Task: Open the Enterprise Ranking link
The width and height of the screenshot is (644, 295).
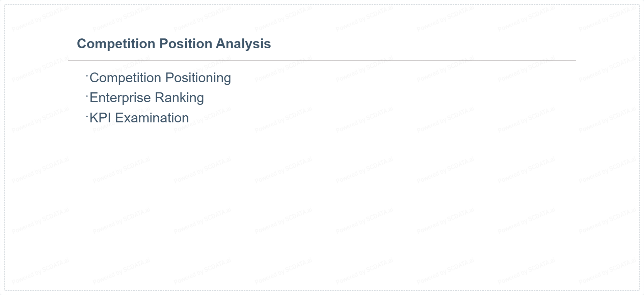Action: [x=146, y=98]
